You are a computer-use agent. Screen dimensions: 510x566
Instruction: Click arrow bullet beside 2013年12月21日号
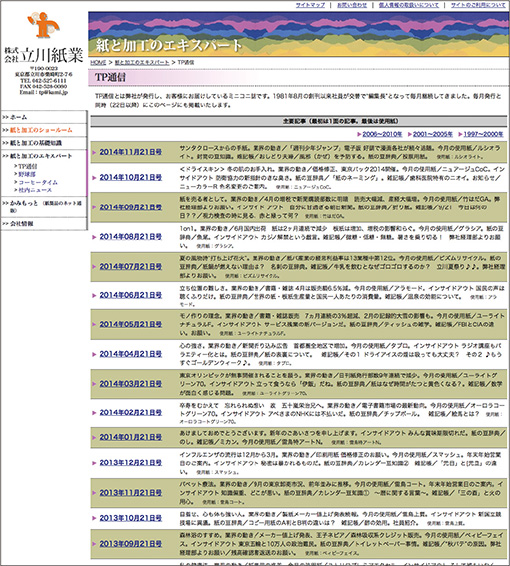94,463
